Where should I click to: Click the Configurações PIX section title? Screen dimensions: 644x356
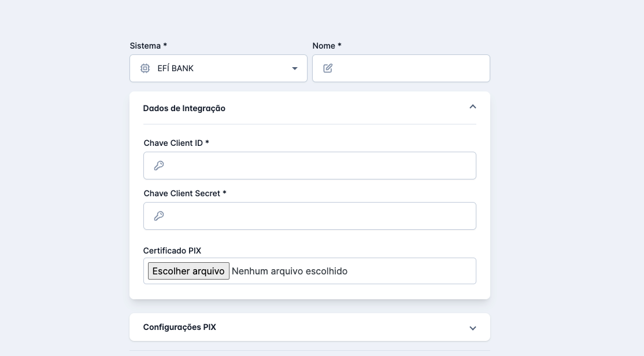point(180,327)
